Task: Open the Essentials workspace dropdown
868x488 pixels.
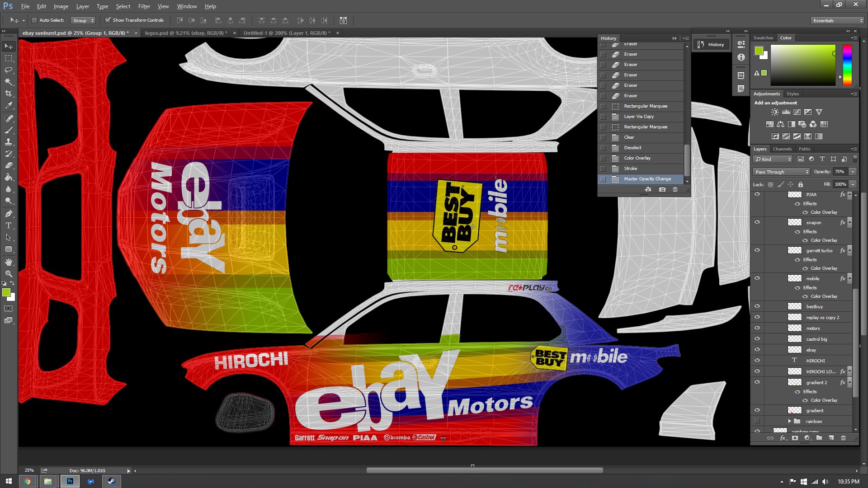Action: point(838,20)
